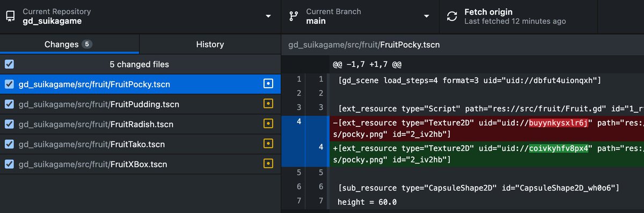Click the gd_scene load_steps=4 diff line
The image size is (644, 213).
487,80
